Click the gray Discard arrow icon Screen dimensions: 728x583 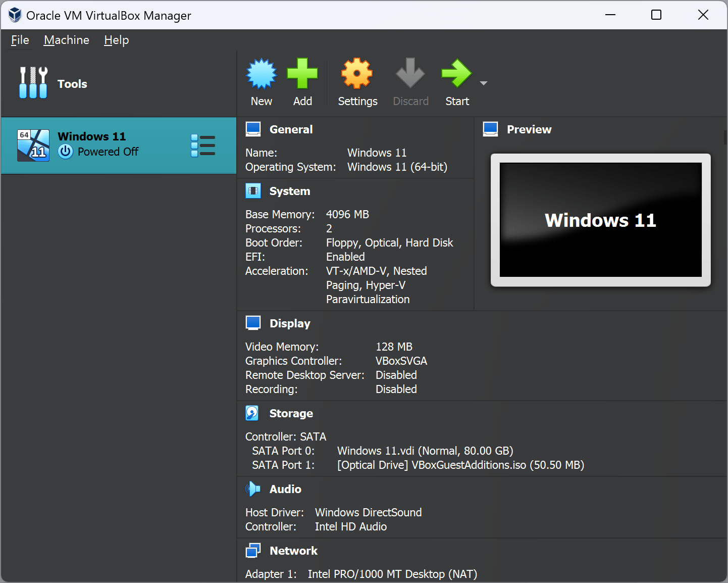tap(410, 73)
